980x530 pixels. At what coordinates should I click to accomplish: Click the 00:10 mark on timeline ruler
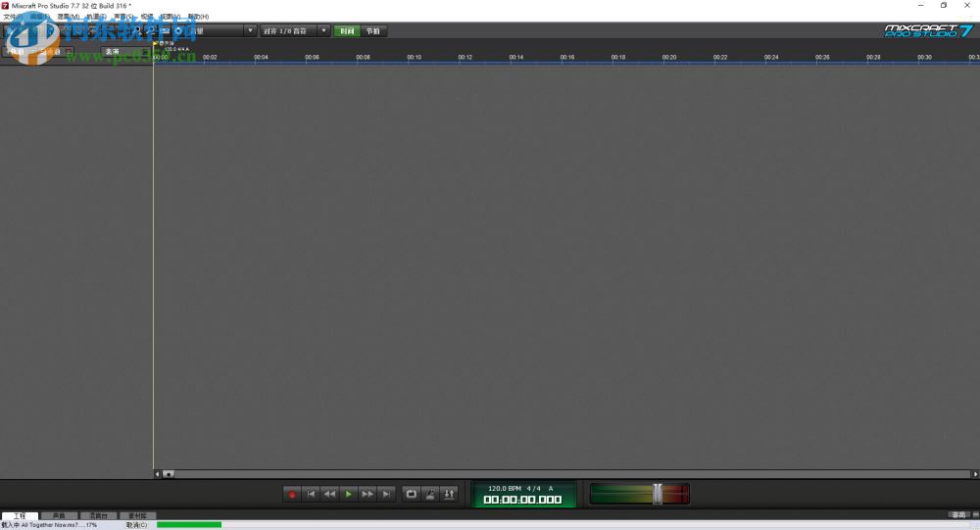click(x=414, y=57)
